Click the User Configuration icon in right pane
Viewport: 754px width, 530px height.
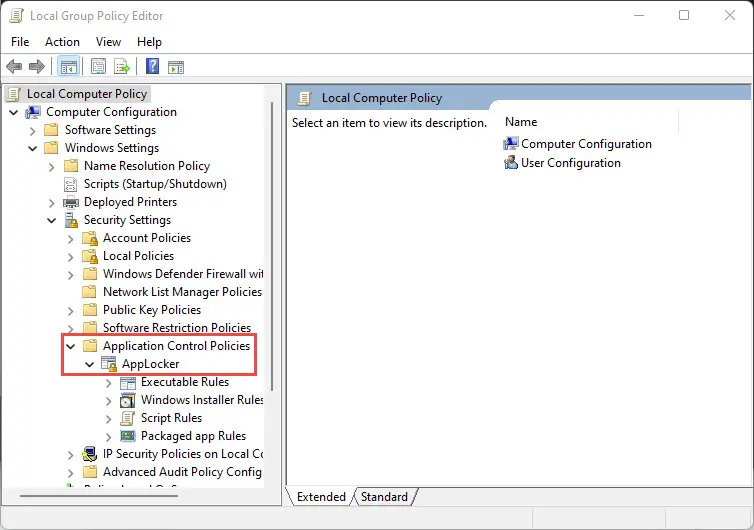[511, 163]
